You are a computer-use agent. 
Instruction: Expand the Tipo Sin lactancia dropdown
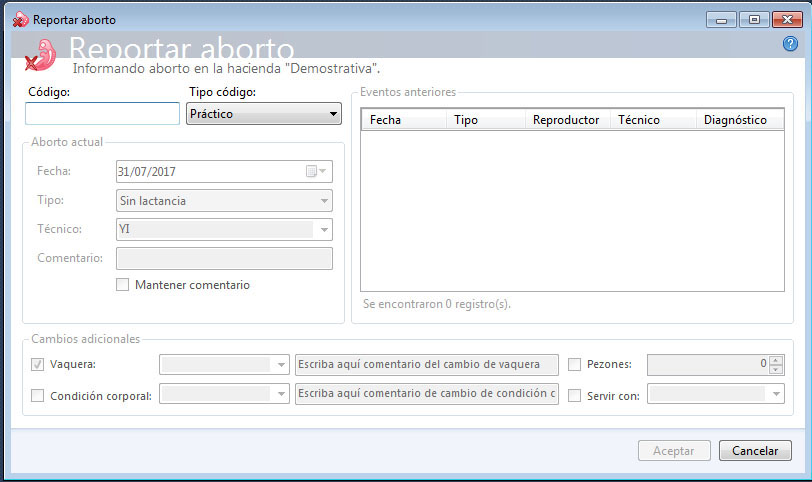[224, 200]
